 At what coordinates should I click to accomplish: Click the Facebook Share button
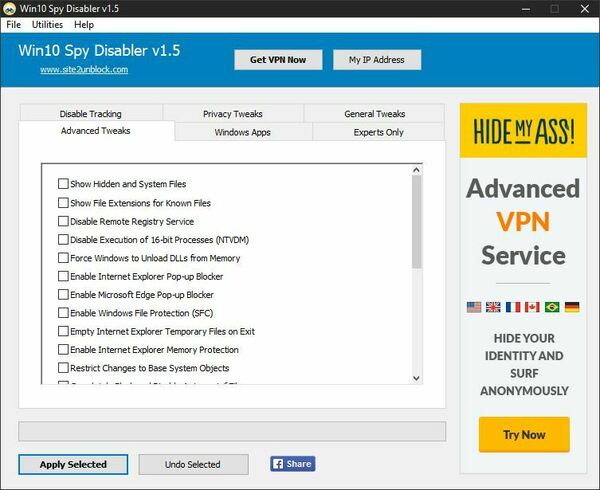click(293, 464)
